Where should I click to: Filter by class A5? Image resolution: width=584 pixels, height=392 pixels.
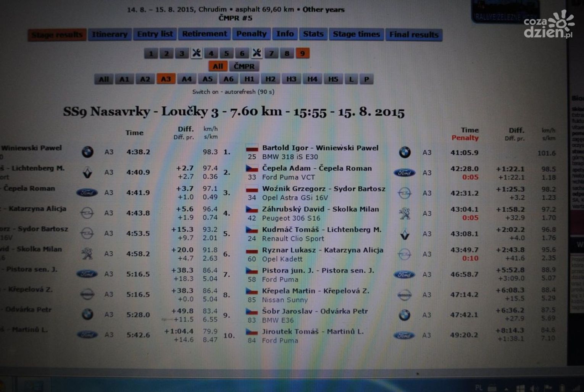pos(208,79)
